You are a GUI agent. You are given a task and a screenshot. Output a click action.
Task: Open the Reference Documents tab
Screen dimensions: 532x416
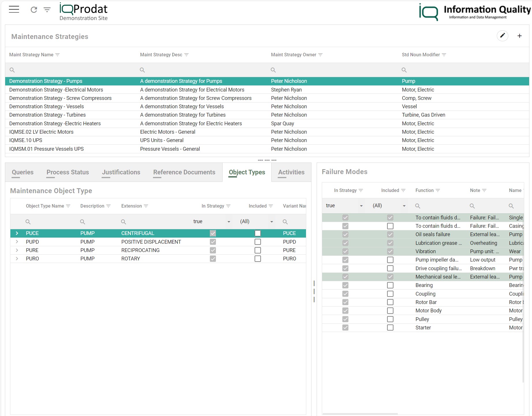tap(184, 172)
